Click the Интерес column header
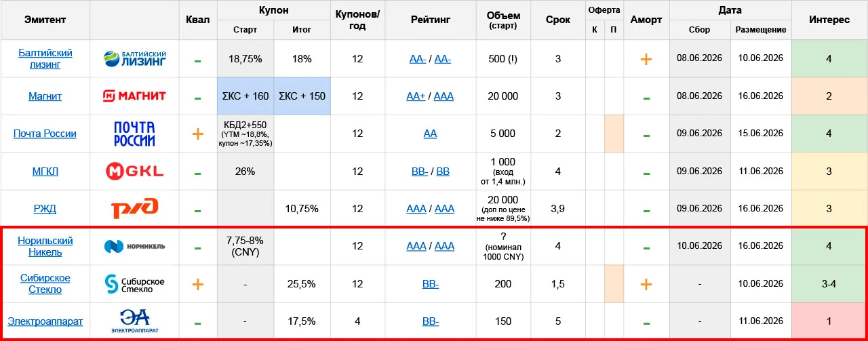 (829, 20)
